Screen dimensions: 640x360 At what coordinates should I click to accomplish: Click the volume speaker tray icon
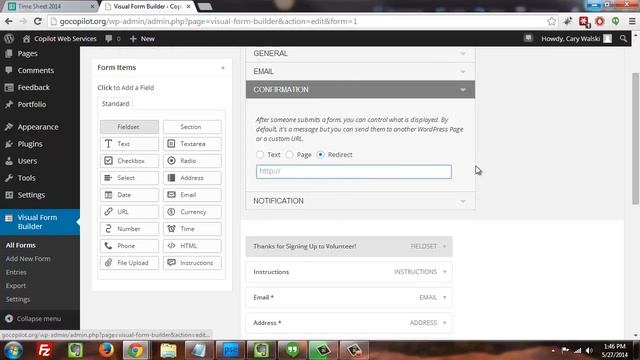click(x=589, y=350)
